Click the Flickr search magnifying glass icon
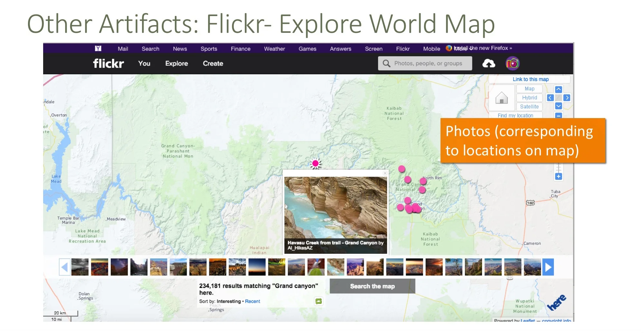 tap(386, 63)
